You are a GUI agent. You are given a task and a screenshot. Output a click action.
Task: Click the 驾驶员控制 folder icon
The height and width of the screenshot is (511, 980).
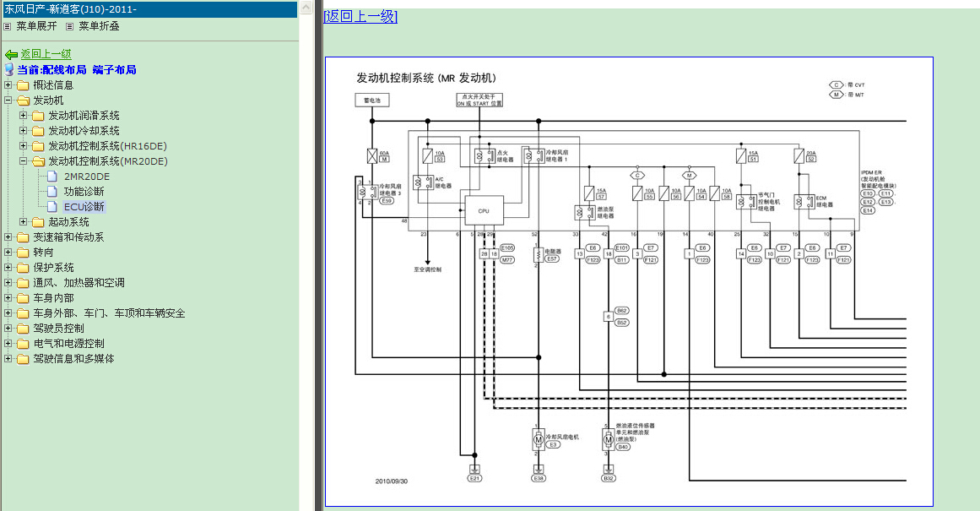pos(23,329)
